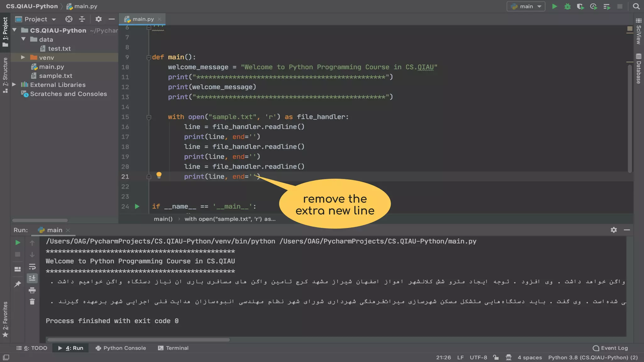The image size is (644, 362).
Task: Click the print icon in the Run panel
Action: click(x=32, y=290)
